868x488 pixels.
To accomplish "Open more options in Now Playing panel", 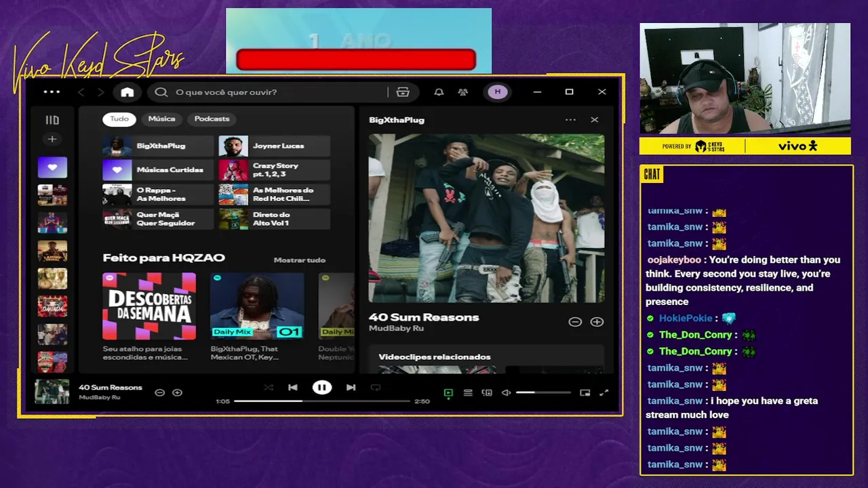I will coord(570,120).
